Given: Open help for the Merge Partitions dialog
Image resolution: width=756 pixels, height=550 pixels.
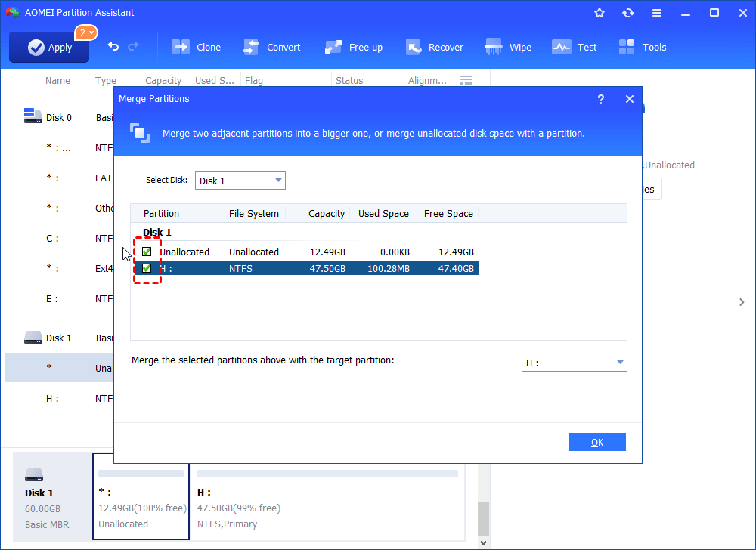Looking at the screenshot, I should tap(601, 99).
